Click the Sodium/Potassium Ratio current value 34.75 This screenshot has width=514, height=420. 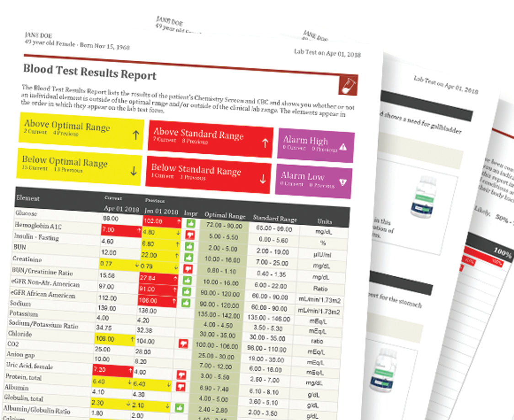104,328
